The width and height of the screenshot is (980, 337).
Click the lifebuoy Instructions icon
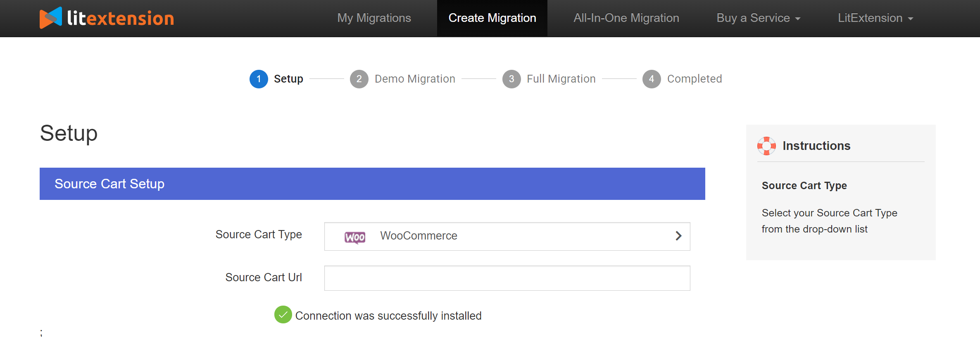766,146
